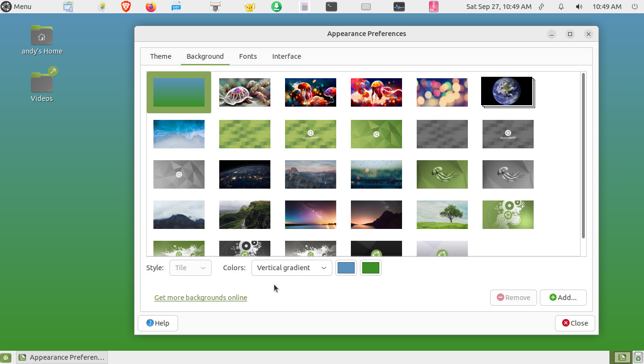644x364 pixels.
Task: Open the power/session menu icon
Action: pyautogui.click(x=635, y=7)
